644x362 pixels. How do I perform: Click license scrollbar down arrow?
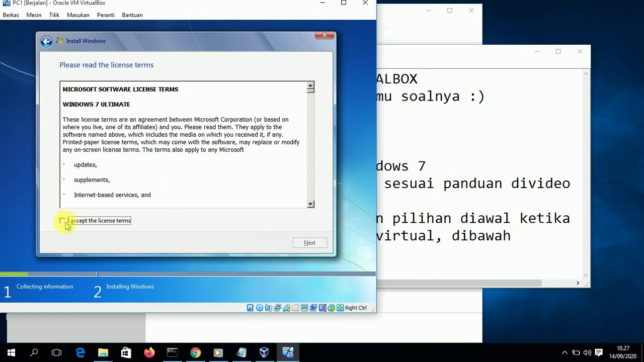tap(310, 204)
